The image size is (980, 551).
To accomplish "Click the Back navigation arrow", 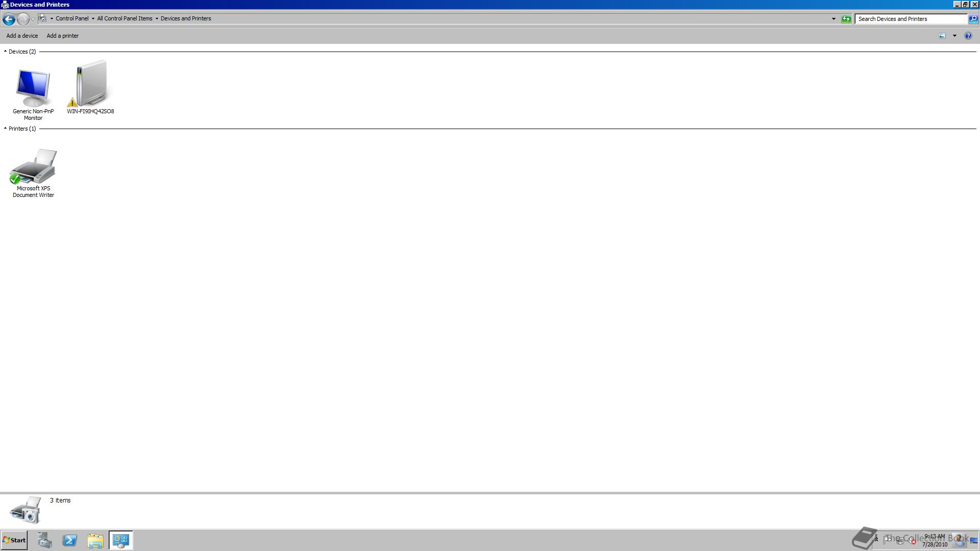I will [9, 19].
